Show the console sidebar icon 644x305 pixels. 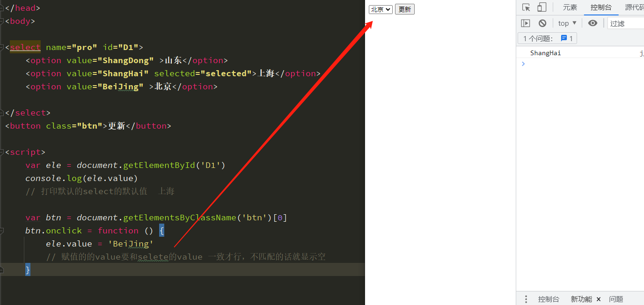(526, 23)
